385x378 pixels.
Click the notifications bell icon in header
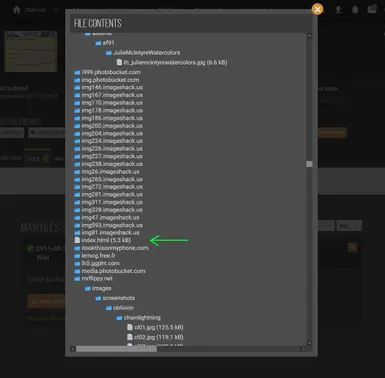click(x=355, y=9)
